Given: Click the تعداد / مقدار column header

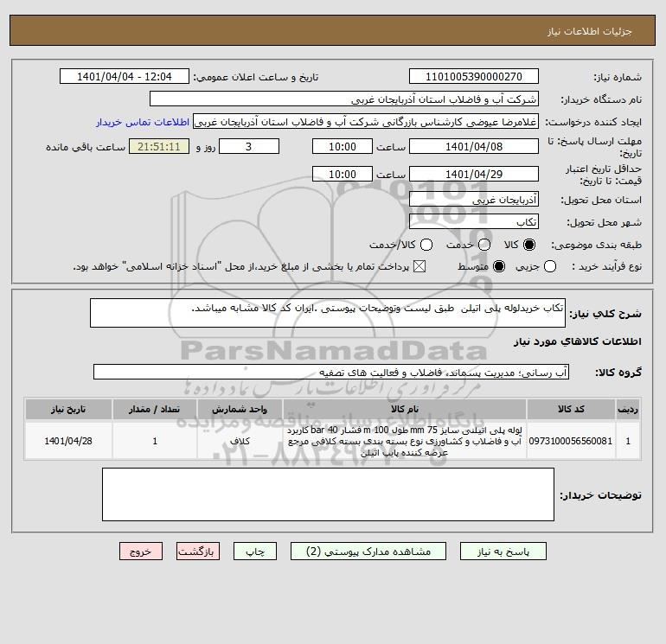Looking at the screenshot, I should (x=155, y=409).
